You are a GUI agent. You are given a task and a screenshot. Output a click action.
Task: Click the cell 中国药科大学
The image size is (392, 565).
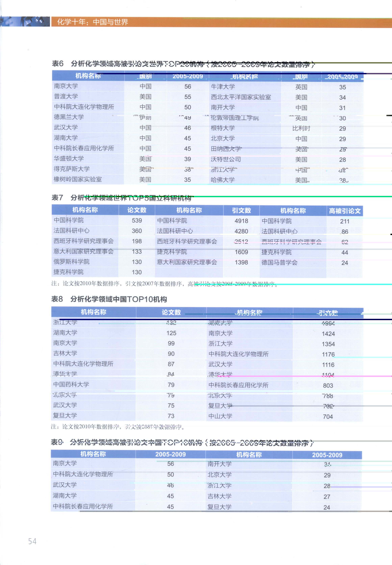click(71, 384)
